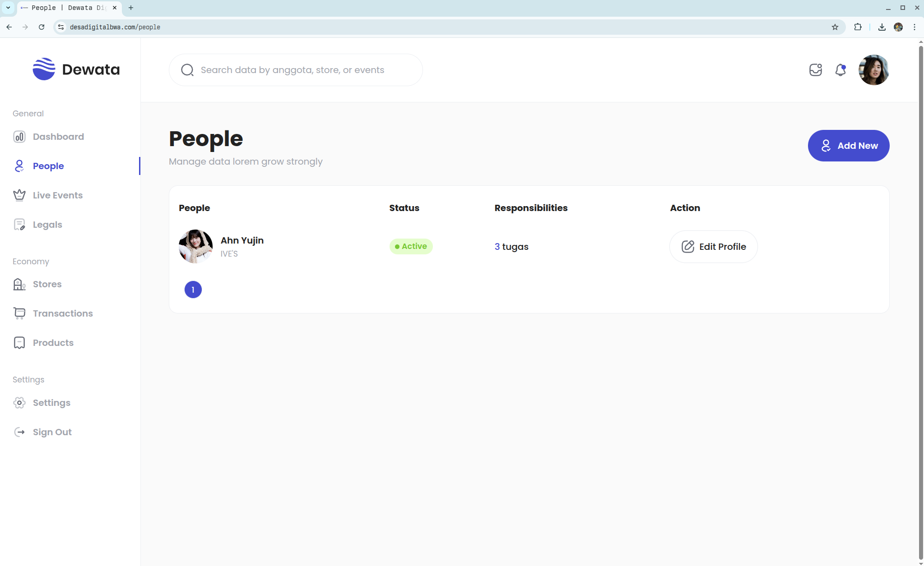This screenshot has width=924, height=566.
Task: Select pagination page 1
Action: pyautogui.click(x=193, y=290)
